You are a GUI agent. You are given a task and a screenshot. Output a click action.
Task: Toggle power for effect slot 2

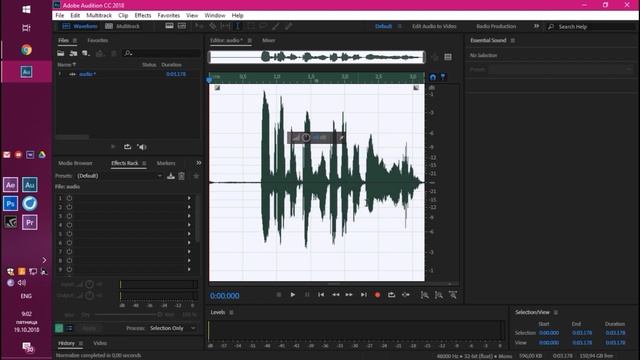(x=69, y=207)
